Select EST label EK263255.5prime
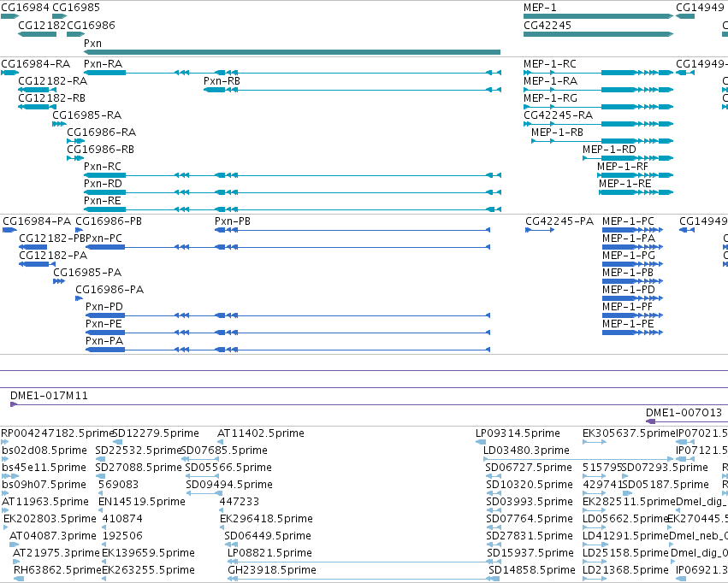This screenshot has height=583, width=728. pyautogui.click(x=148, y=570)
